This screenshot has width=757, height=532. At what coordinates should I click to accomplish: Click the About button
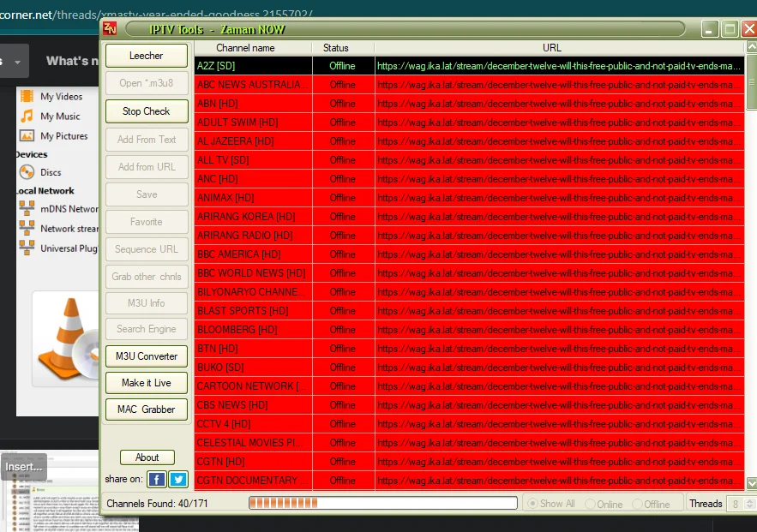[147, 457]
